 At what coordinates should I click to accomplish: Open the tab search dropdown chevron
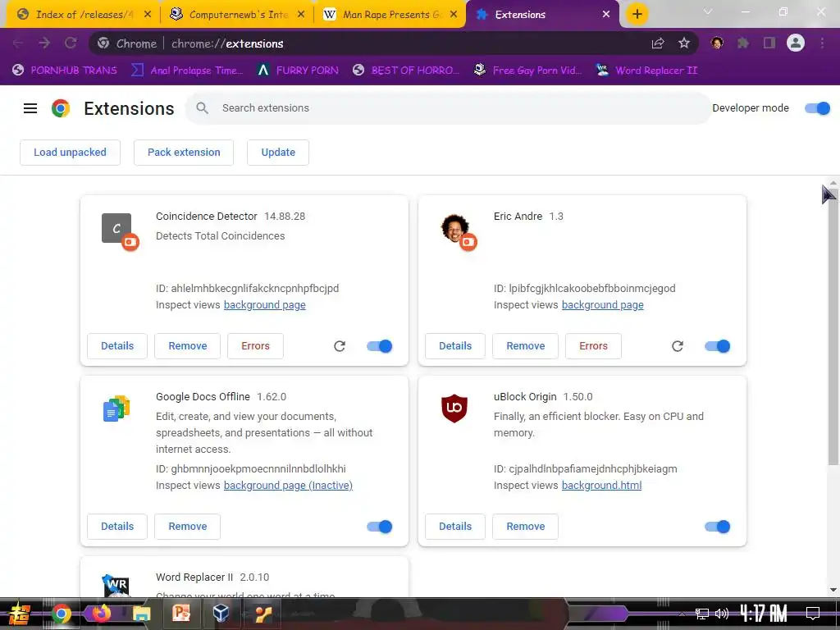tap(708, 11)
